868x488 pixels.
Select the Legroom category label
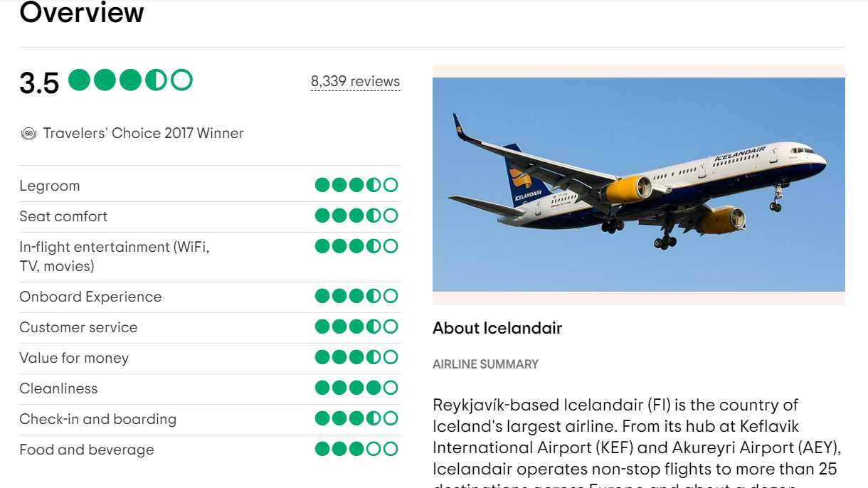pos(50,186)
